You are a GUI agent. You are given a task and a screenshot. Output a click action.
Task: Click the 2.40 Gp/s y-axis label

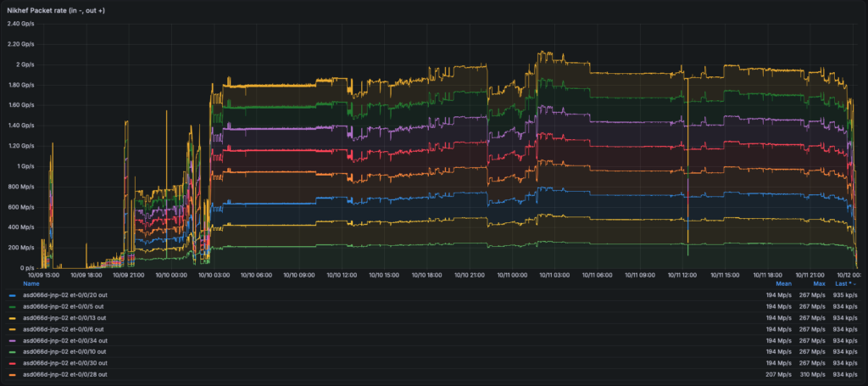[20, 24]
